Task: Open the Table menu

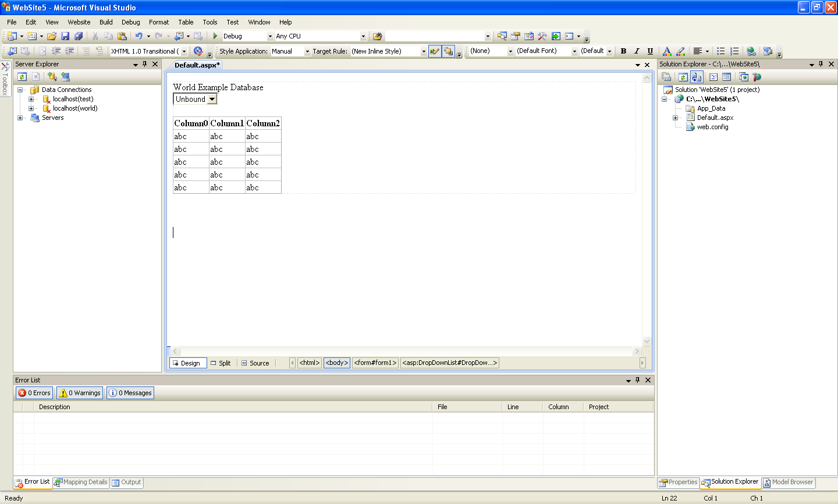Action: (186, 22)
